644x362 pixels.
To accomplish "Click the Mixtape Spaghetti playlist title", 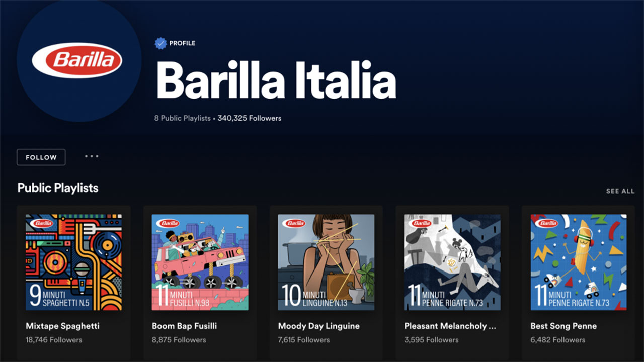I will [63, 326].
